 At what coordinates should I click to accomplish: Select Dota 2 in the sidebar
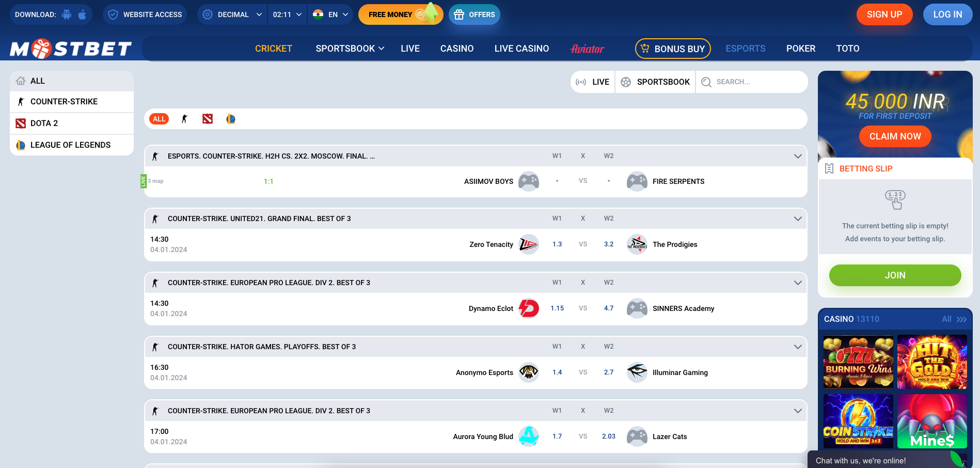point(72,123)
